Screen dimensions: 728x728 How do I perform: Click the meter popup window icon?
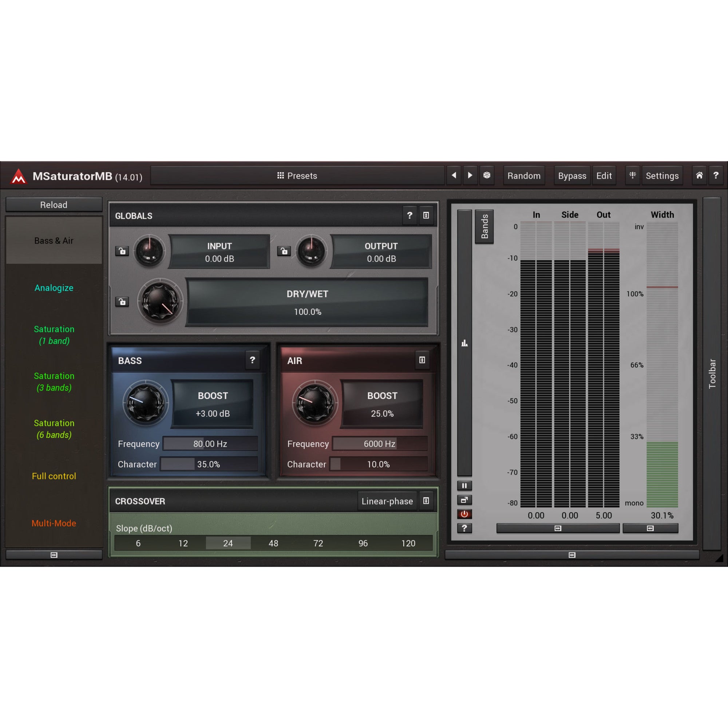464,500
